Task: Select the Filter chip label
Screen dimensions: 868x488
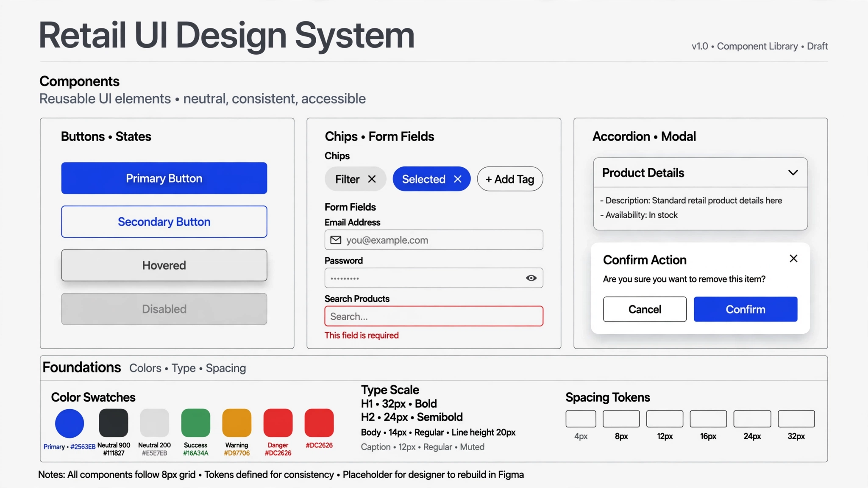Action: pyautogui.click(x=347, y=179)
